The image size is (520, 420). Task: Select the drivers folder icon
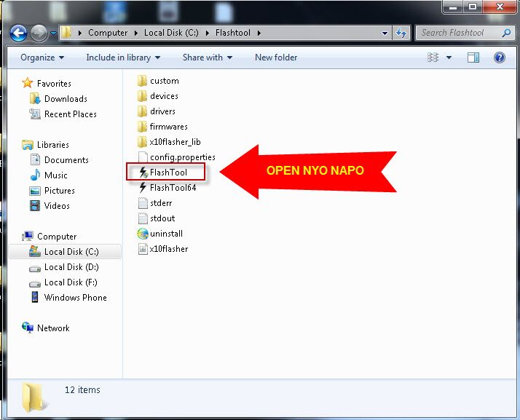click(142, 111)
